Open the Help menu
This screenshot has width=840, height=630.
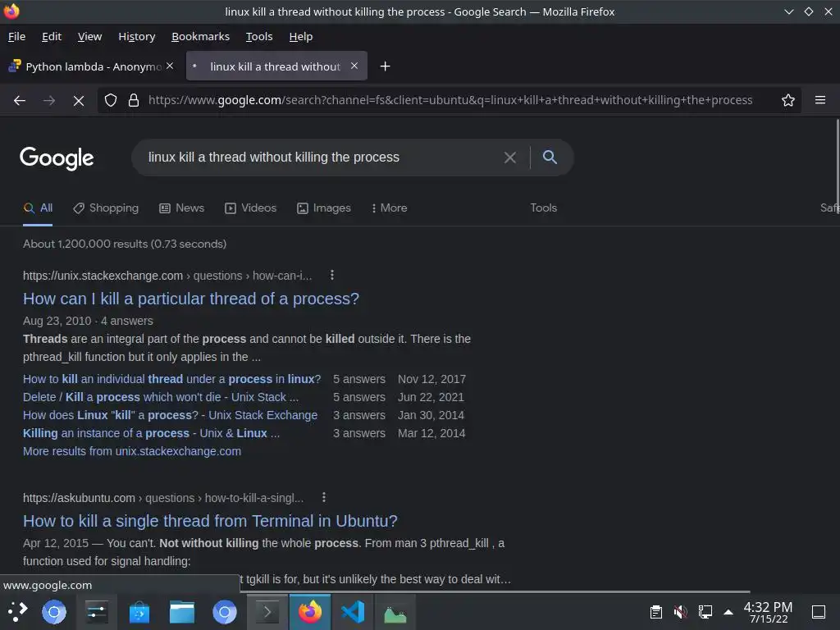pyautogui.click(x=300, y=36)
